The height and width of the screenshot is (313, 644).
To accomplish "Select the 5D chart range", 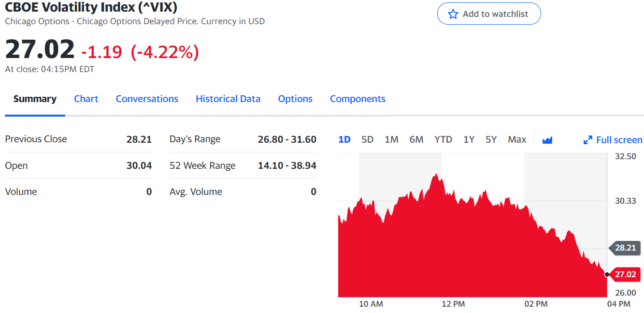I will [368, 139].
